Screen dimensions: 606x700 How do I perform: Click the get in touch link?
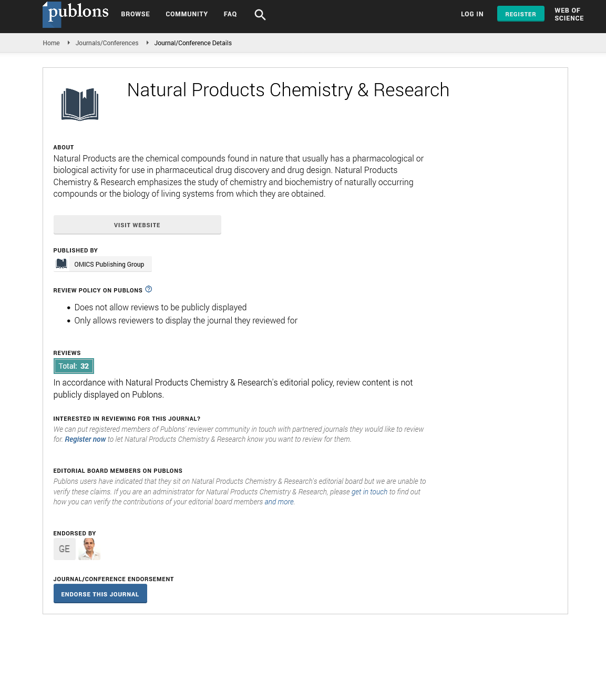click(x=369, y=491)
